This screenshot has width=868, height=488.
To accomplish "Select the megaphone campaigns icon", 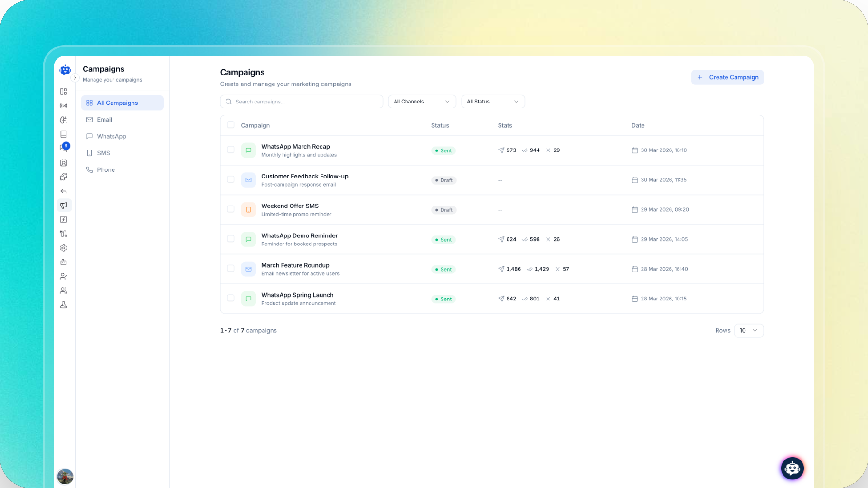I will (x=64, y=206).
